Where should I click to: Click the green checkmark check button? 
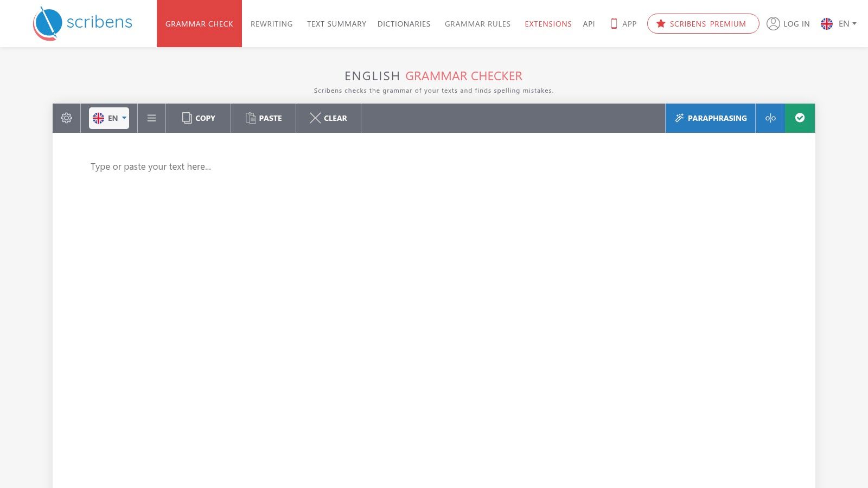pos(800,118)
